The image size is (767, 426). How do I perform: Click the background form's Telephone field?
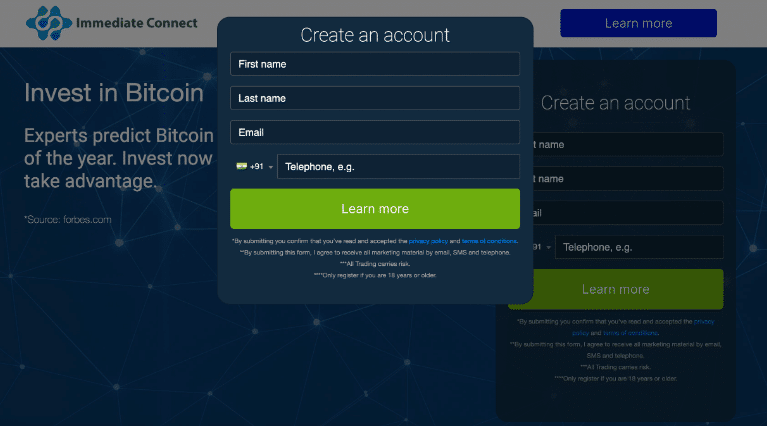[639, 247]
